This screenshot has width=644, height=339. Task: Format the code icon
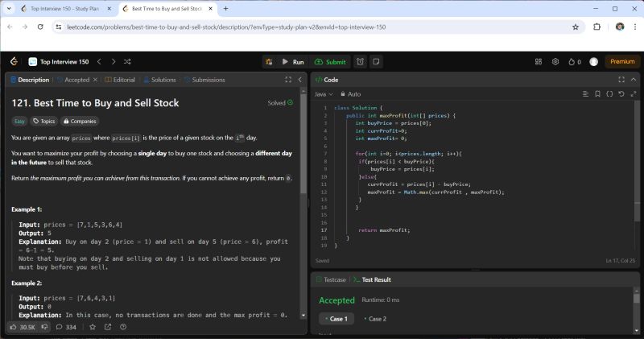point(586,94)
